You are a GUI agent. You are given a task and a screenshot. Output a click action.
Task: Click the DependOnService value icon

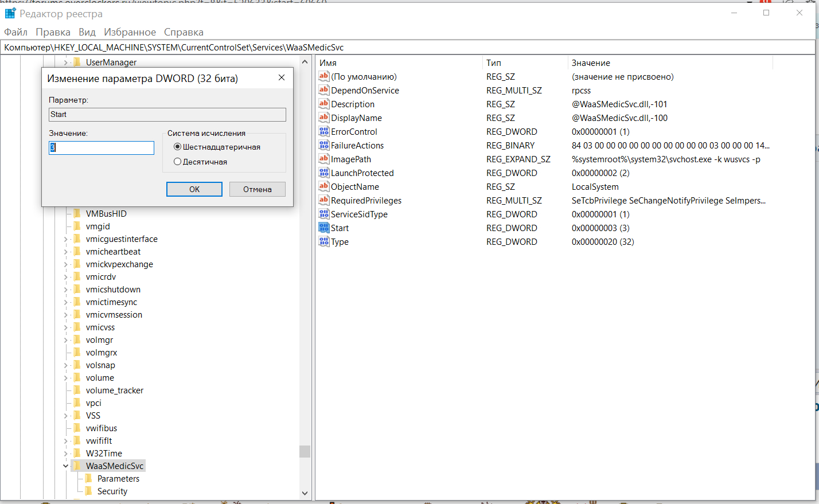coord(324,90)
